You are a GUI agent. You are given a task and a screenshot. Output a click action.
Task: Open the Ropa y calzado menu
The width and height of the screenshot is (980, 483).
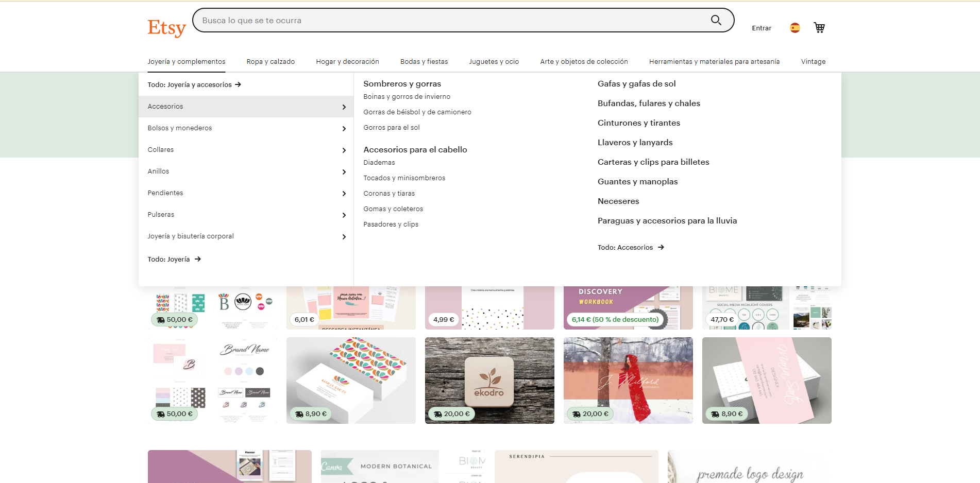(271, 61)
